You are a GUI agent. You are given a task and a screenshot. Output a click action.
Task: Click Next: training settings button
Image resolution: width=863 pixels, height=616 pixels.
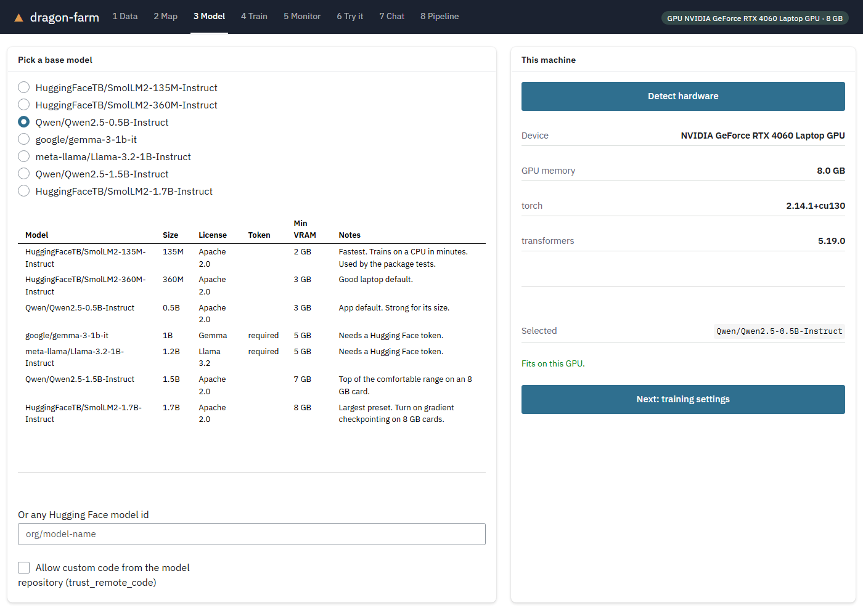click(683, 399)
